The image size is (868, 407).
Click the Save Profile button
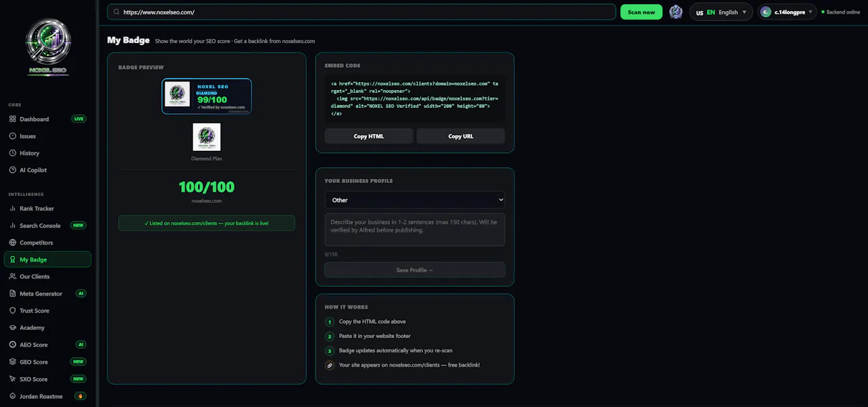pos(415,270)
